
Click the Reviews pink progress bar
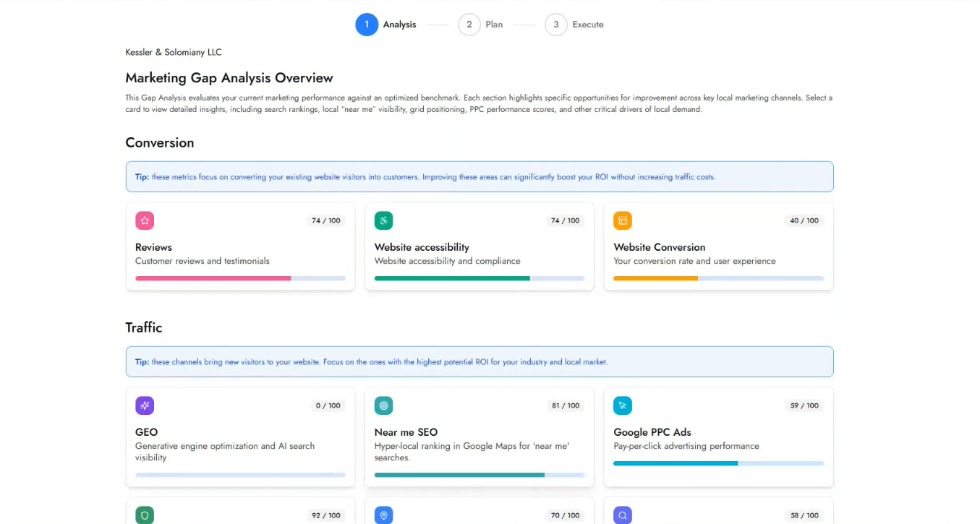240,278
